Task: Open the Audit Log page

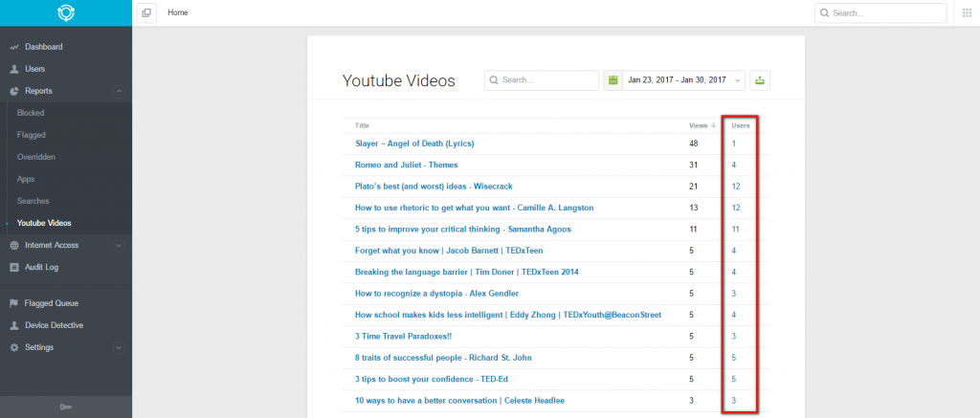Action: [x=43, y=268]
